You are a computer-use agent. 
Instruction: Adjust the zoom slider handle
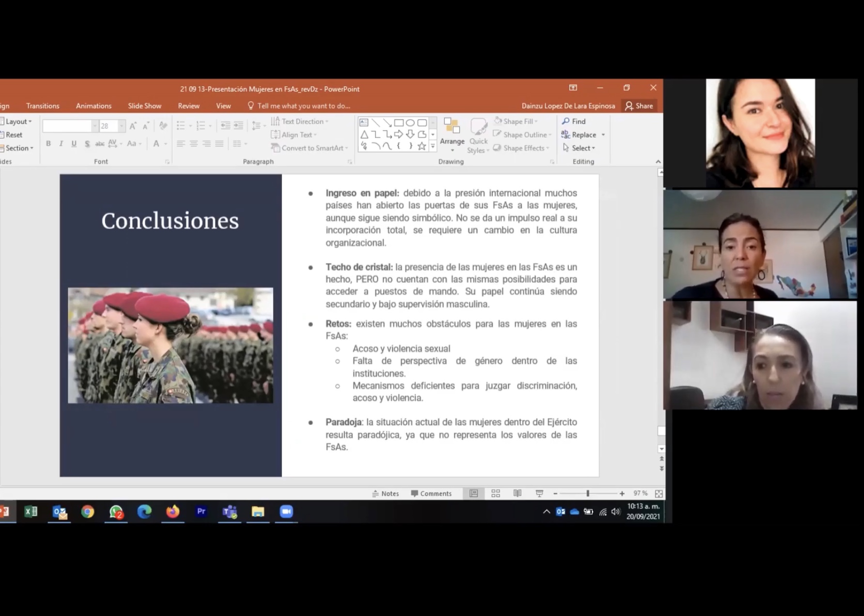click(588, 493)
